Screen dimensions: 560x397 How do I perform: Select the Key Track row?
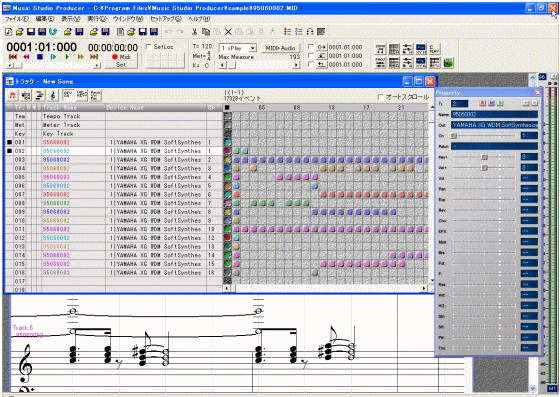pyautogui.click(x=114, y=134)
